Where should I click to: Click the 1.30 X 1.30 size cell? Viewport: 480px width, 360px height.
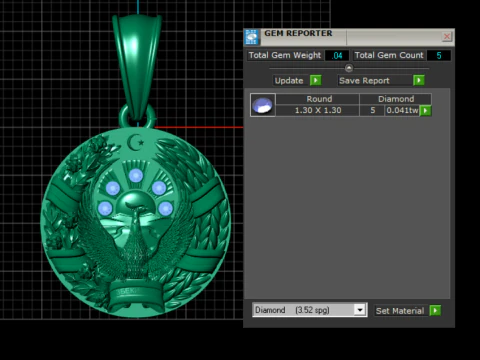318,110
